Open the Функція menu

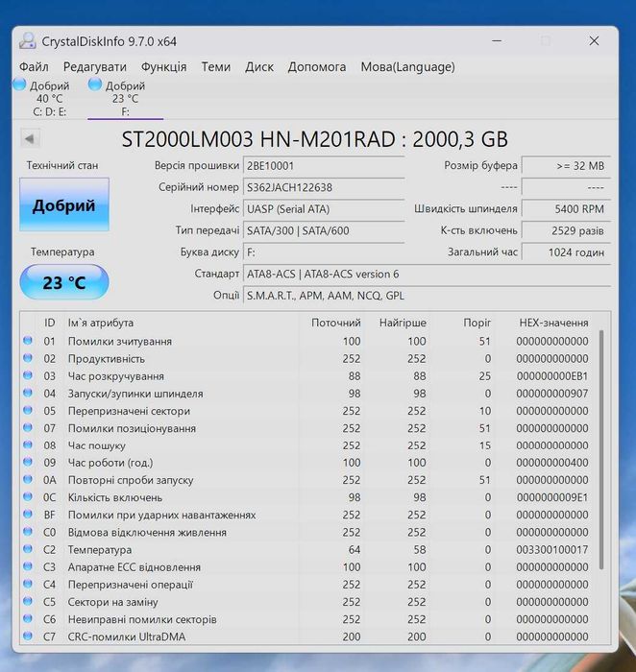tap(164, 67)
